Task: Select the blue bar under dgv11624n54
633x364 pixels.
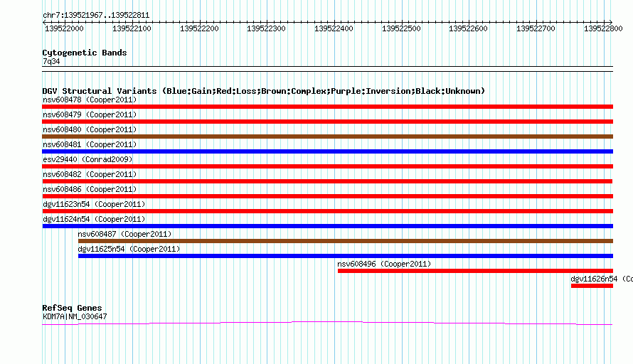Action: point(328,226)
